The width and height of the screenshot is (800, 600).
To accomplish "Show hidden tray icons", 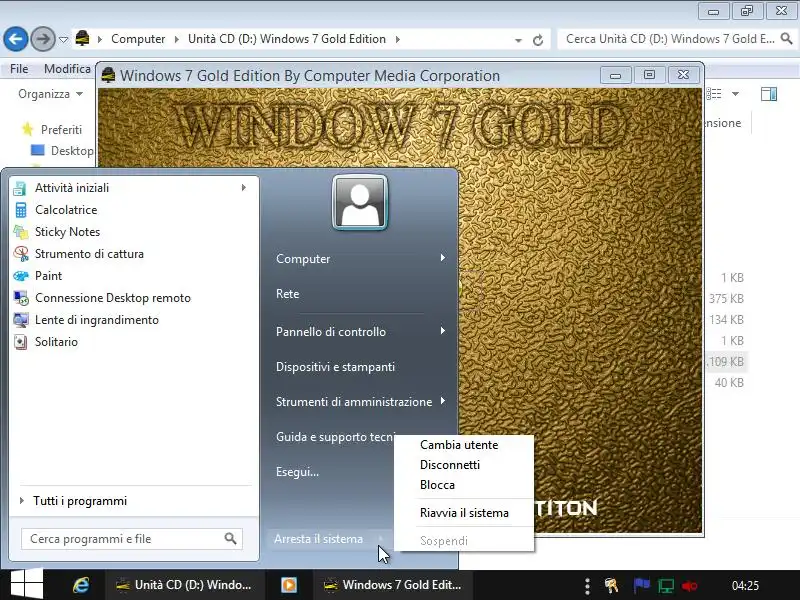I will coord(587,586).
